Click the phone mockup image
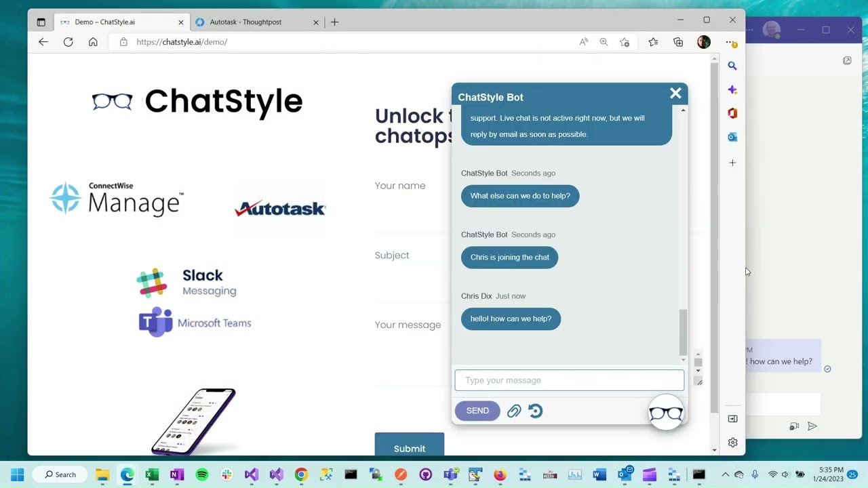This screenshot has height=488, width=868. click(194, 421)
